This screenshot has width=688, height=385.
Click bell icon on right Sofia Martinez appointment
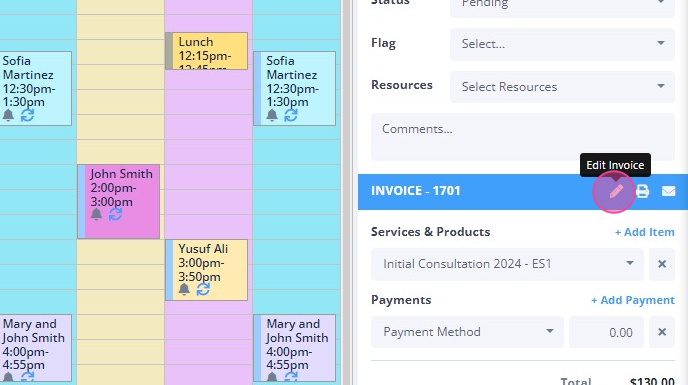click(272, 115)
